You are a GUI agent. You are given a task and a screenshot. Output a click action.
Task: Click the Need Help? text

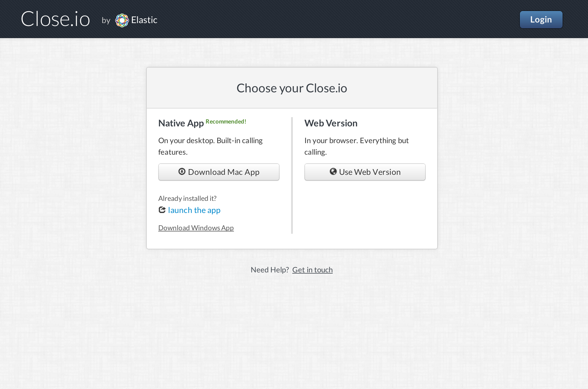pos(270,270)
